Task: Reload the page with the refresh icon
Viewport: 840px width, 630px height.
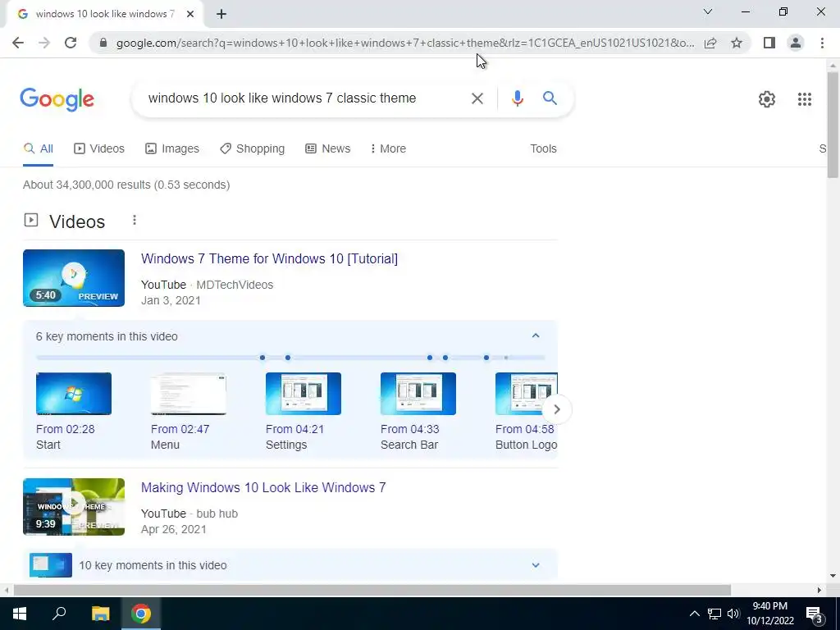Action: tap(71, 43)
